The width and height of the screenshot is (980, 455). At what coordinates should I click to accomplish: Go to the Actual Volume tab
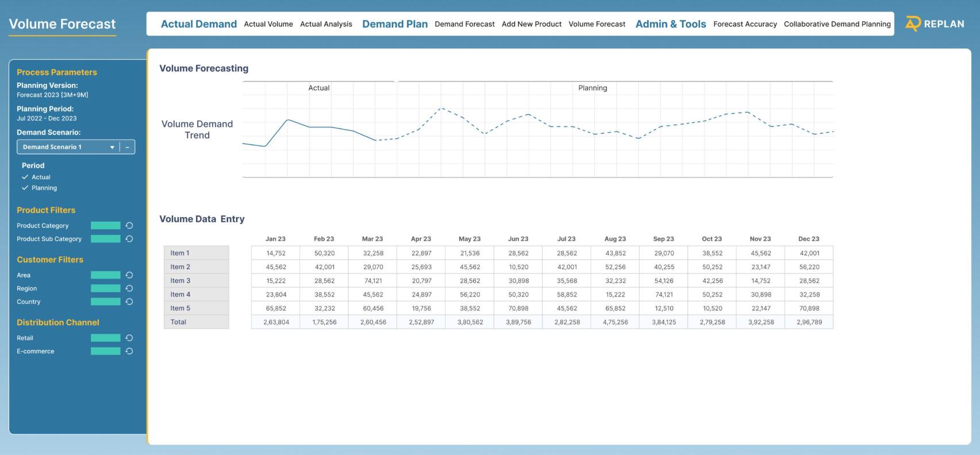click(x=268, y=24)
